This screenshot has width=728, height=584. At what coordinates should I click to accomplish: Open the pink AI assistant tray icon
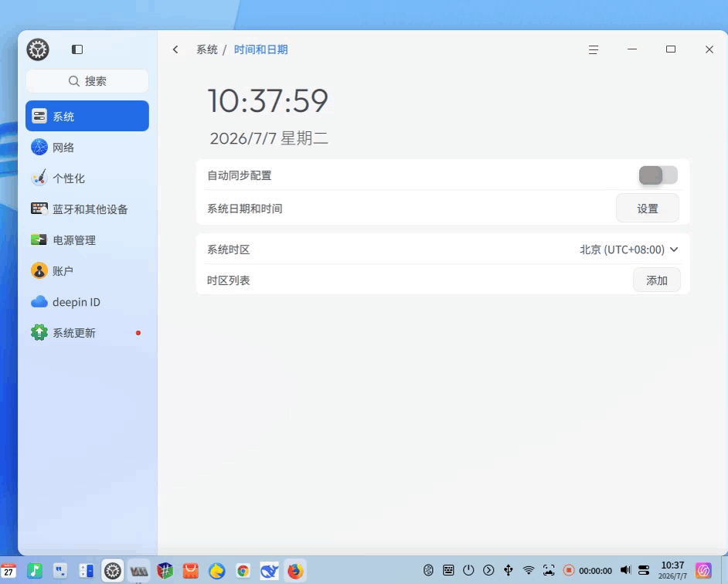tap(703, 570)
